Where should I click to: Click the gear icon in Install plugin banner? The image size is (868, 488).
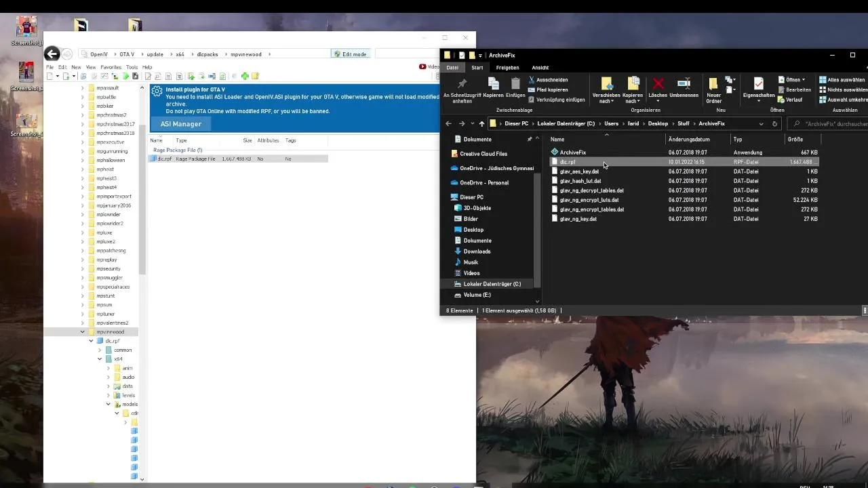pyautogui.click(x=157, y=91)
